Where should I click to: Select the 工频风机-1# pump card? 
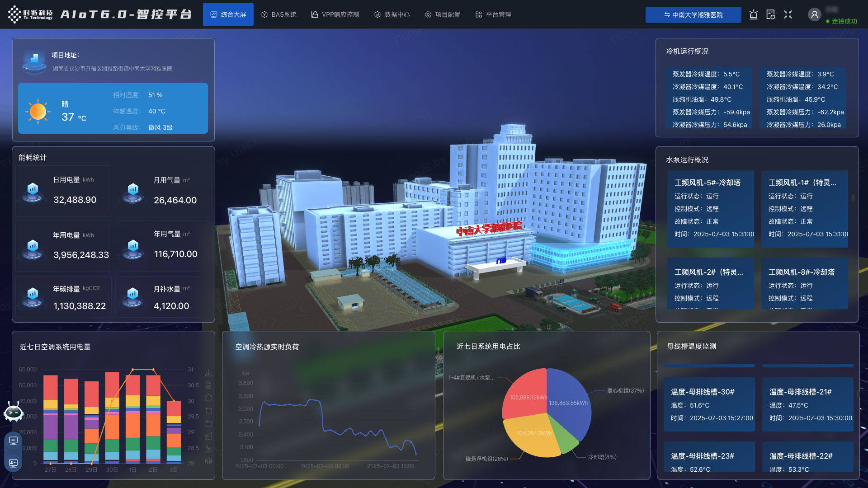pos(805,209)
